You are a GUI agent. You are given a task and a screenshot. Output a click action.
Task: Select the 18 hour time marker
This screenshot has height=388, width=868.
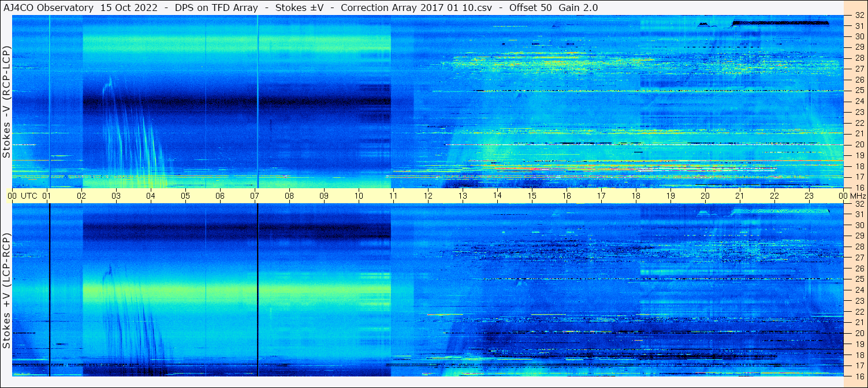(x=636, y=196)
